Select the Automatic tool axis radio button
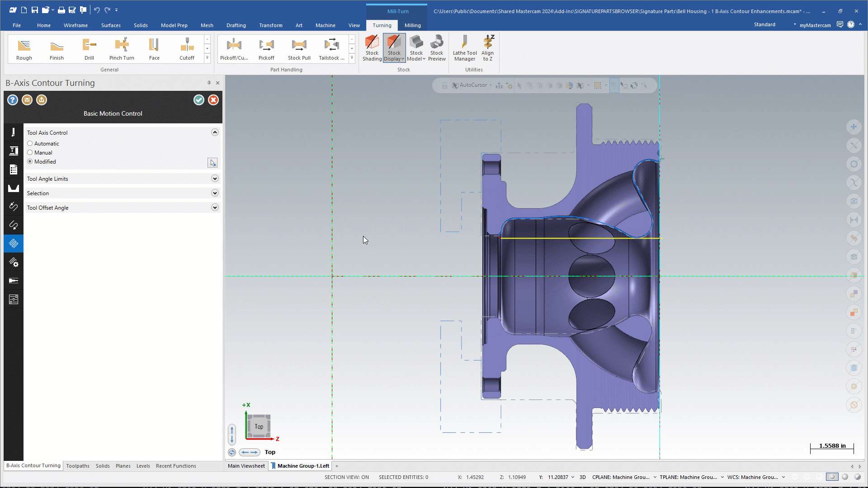Screen dimensions: 868x488 (30, 143)
